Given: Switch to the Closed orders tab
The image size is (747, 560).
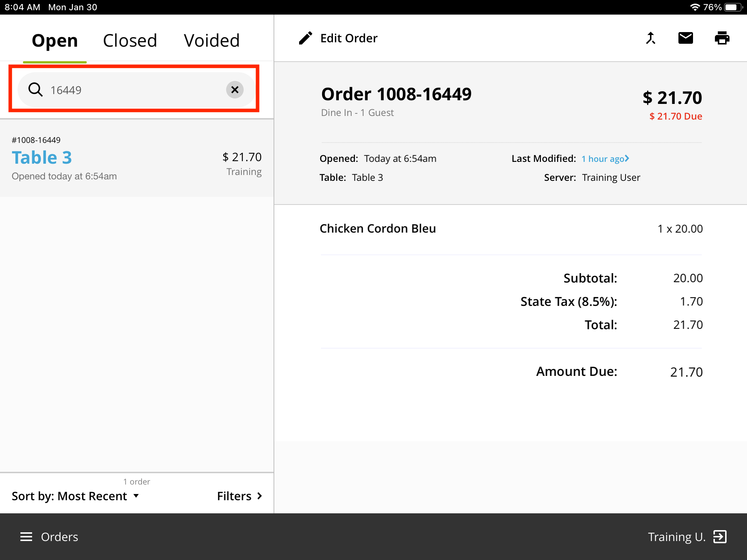Looking at the screenshot, I should 130,40.
